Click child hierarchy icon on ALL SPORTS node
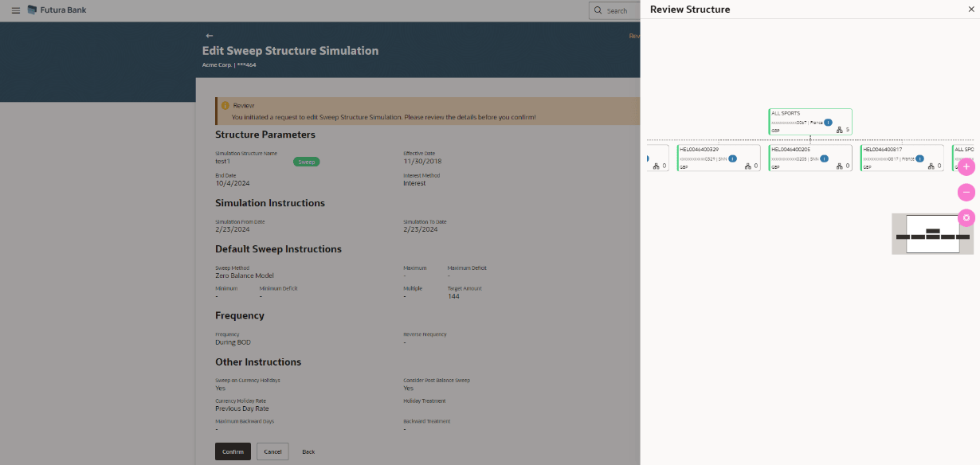 (x=840, y=130)
